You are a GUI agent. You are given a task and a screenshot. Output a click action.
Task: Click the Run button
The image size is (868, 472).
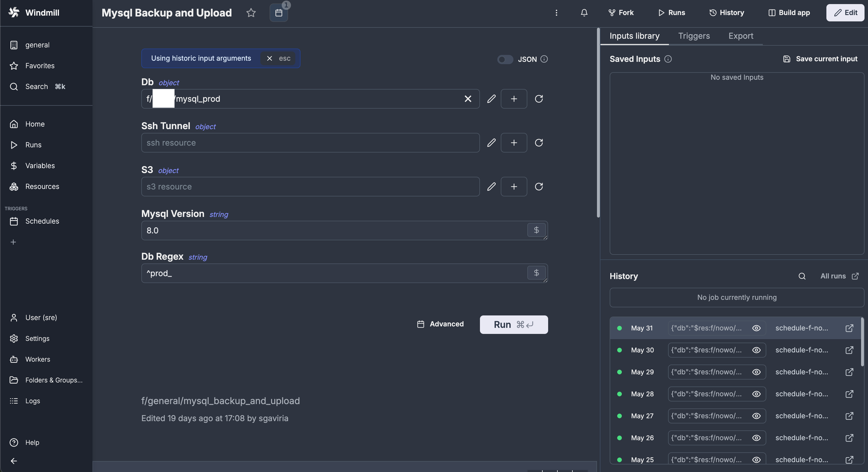514,324
